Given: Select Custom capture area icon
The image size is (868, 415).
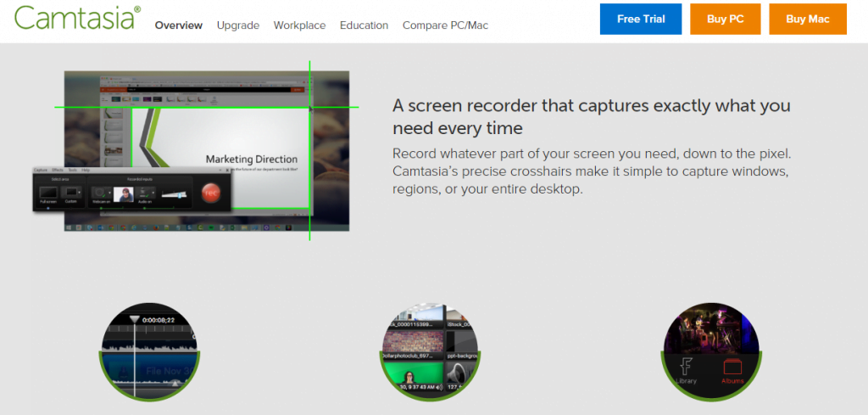Looking at the screenshot, I should point(71,192).
